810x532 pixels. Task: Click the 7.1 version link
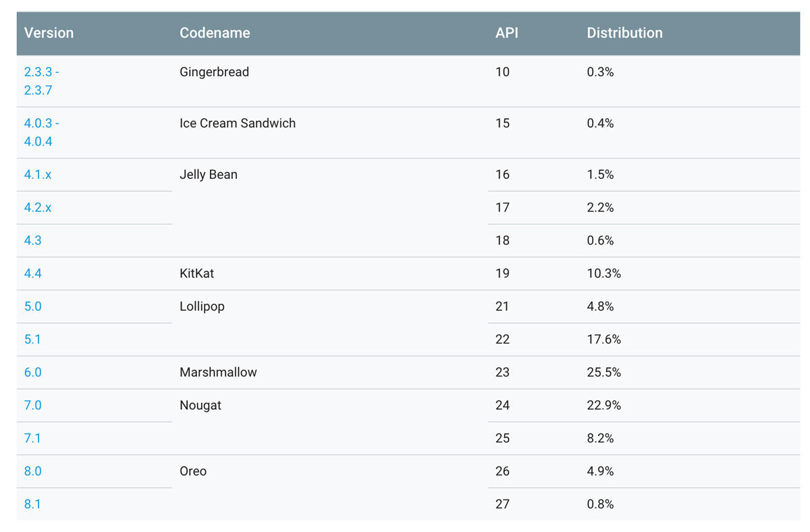pos(32,438)
